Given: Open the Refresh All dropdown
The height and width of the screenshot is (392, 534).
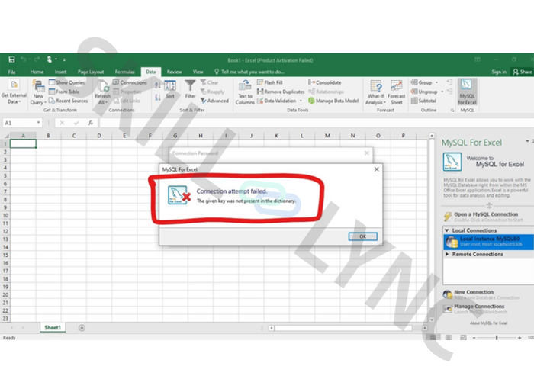Looking at the screenshot, I should pyautogui.click(x=102, y=92).
